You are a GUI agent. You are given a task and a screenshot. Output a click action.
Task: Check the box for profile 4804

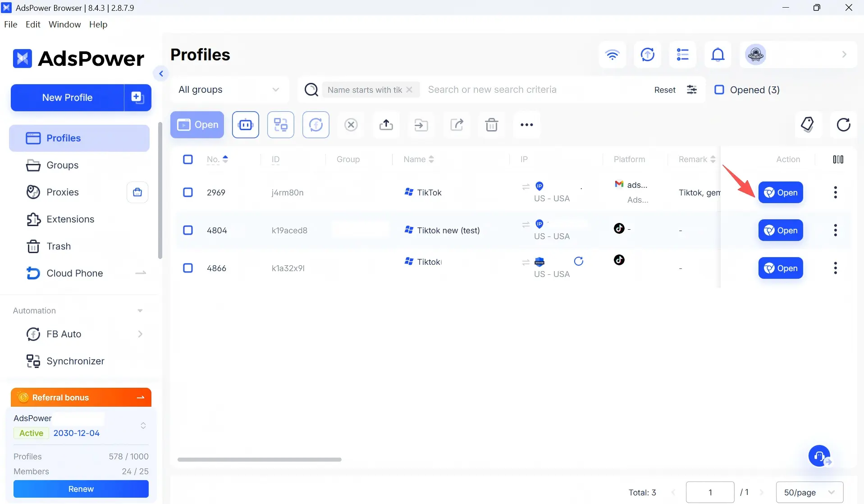pyautogui.click(x=188, y=230)
